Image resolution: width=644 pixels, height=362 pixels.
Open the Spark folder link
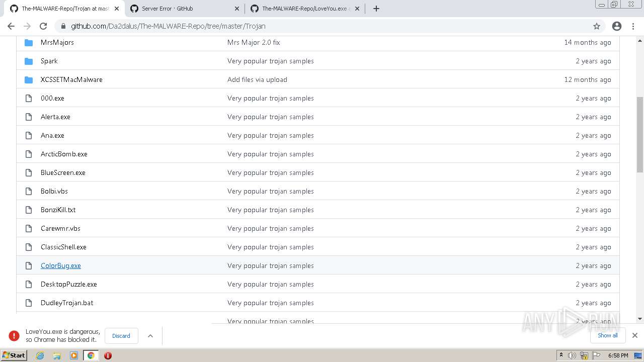click(x=49, y=61)
